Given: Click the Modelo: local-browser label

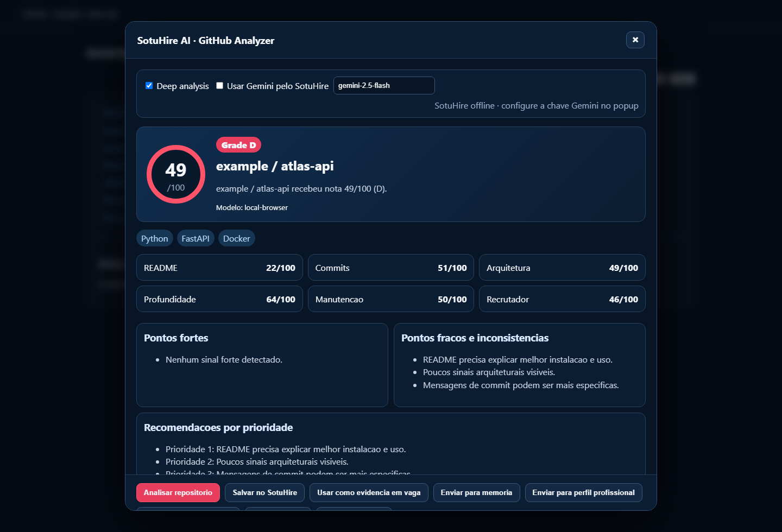Looking at the screenshot, I should (x=252, y=207).
